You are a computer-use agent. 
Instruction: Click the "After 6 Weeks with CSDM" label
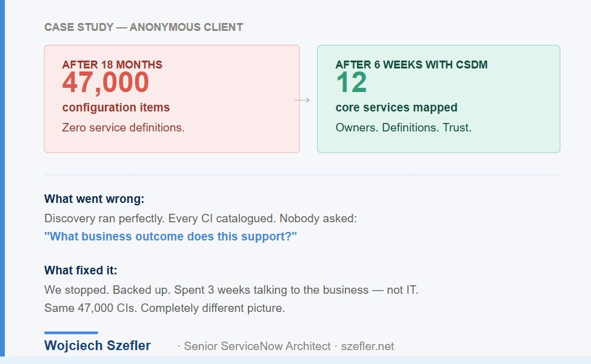411,65
